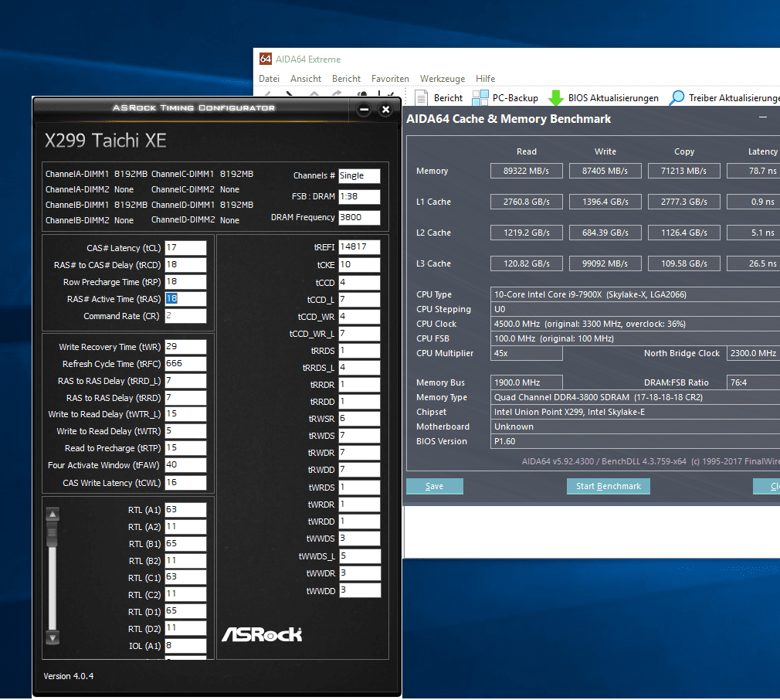The width and height of the screenshot is (780, 700).
Task: Open the Hilfe menu in AIDA64
Action: pyautogui.click(x=486, y=79)
